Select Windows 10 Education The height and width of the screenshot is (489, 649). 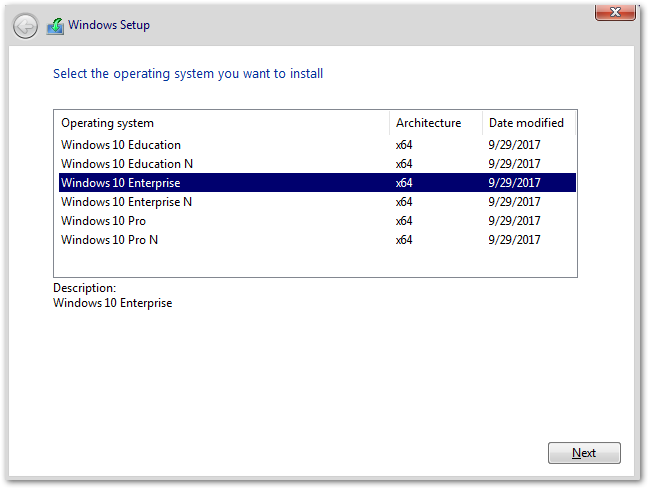[317, 145]
